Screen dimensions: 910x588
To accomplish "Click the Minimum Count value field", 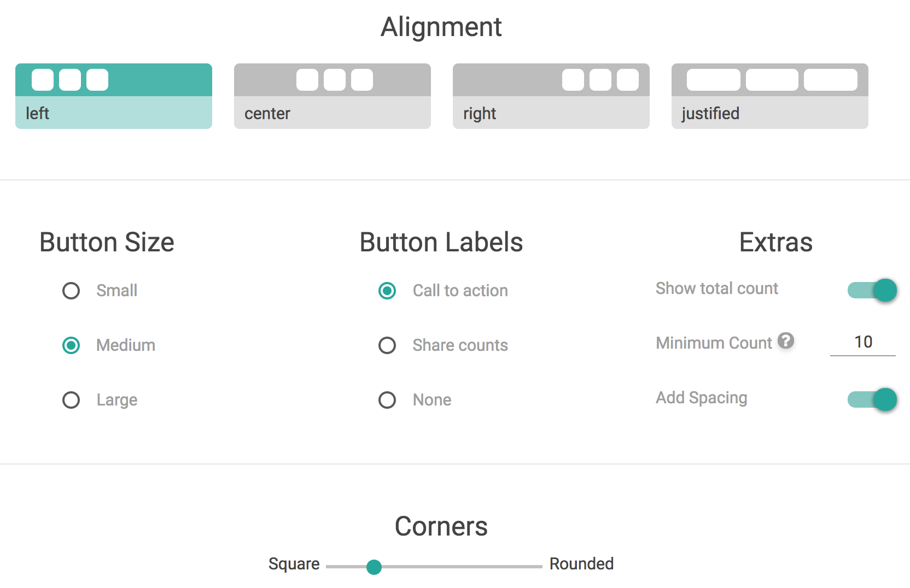I will click(x=863, y=342).
